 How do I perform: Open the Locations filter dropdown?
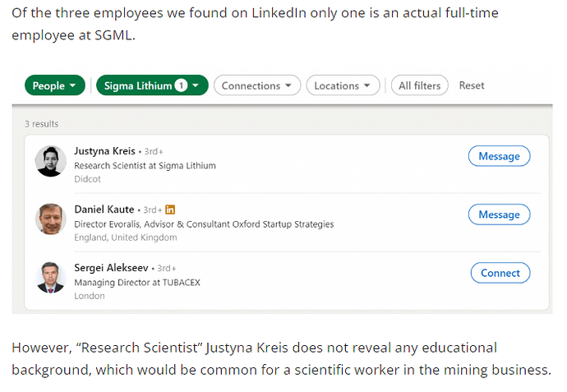pos(343,85)
